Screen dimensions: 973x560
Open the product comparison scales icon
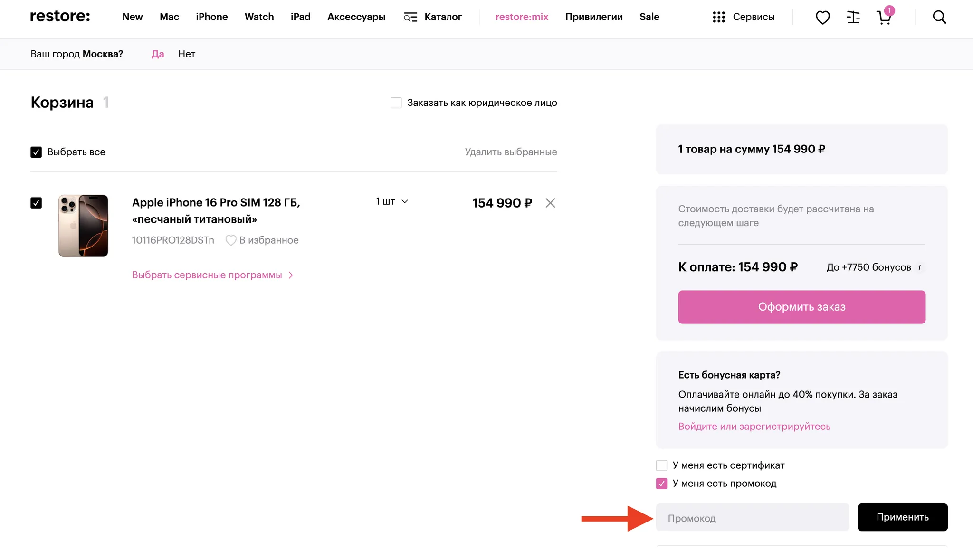pos(853,18)
